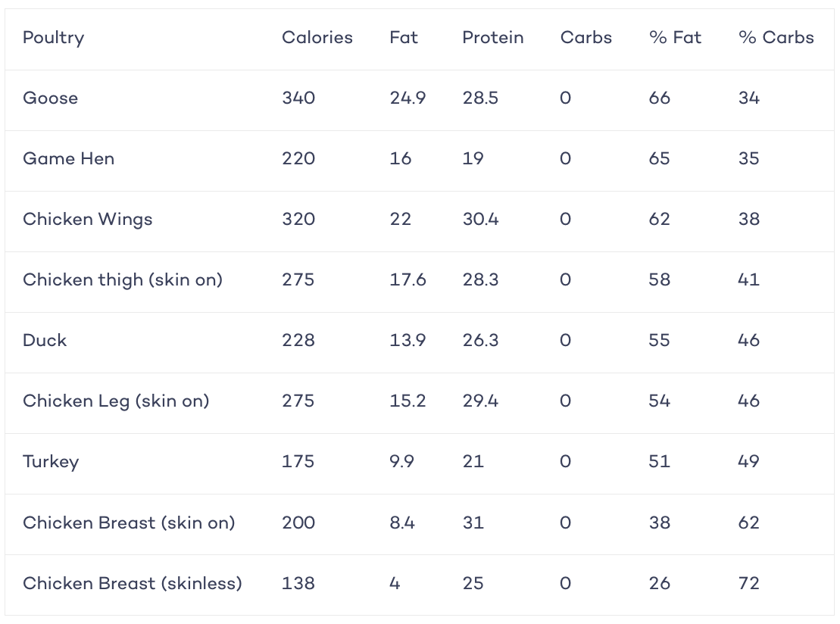
Task: Select the Goose row name
Action: click(x=50, y=98)
